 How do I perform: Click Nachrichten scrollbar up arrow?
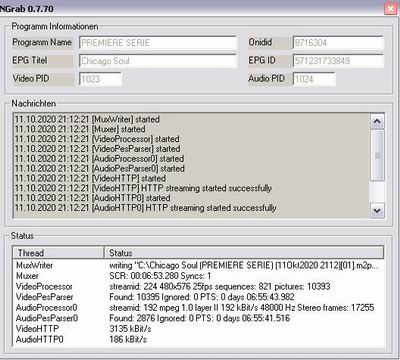coord(377,121)
